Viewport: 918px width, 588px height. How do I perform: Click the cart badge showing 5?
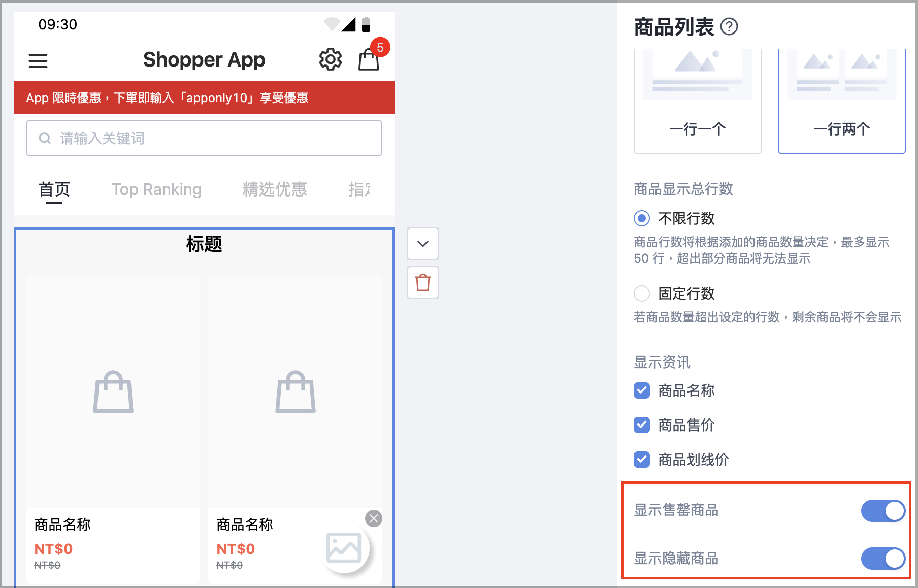pyautogui.click(x=380, y=48)
